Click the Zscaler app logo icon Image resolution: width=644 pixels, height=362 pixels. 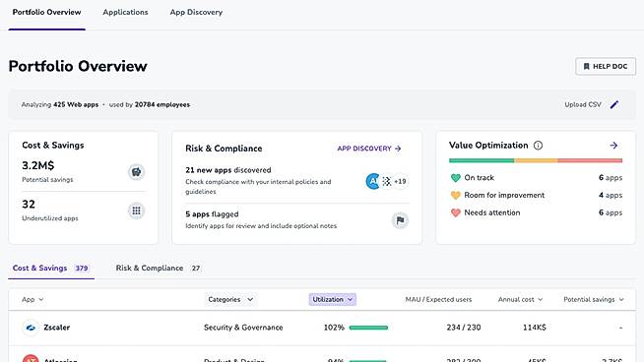(x=31, y=328)
